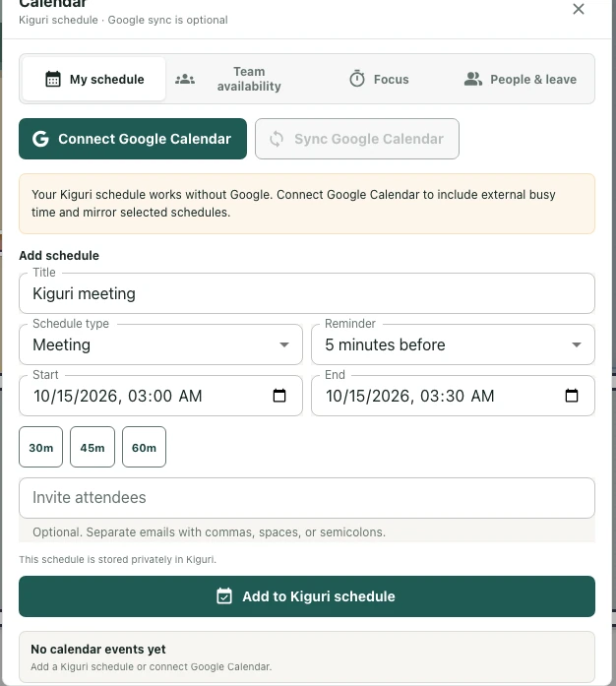Close the Calendar dialog

579,9
